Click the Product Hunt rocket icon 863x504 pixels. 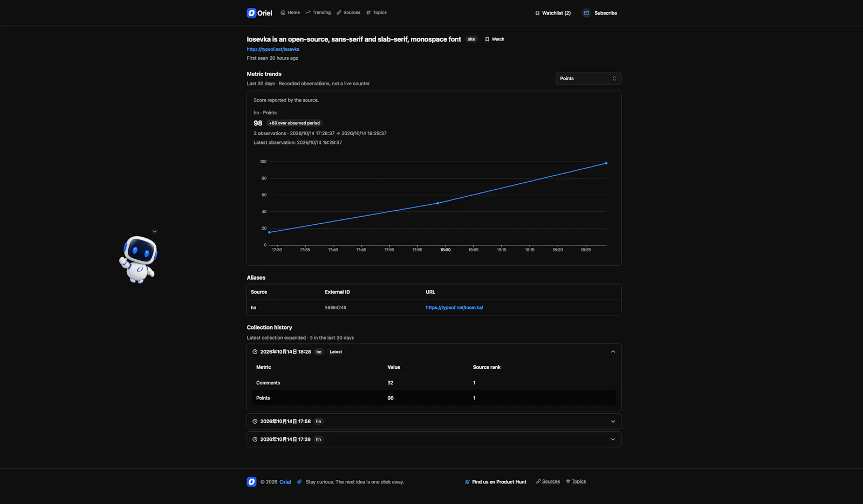point(467,482)
